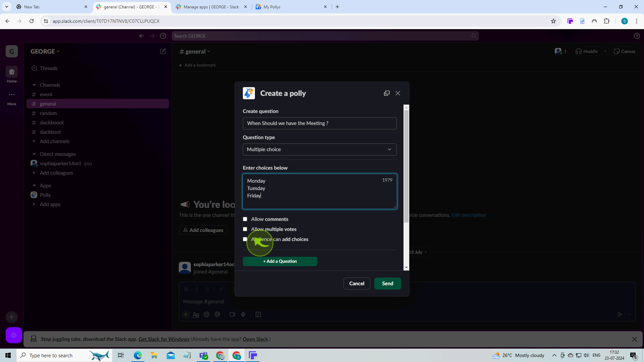The image size is (644, 362).
Task: Open the polly dialog in new window icon
Action: click(387, 93)
